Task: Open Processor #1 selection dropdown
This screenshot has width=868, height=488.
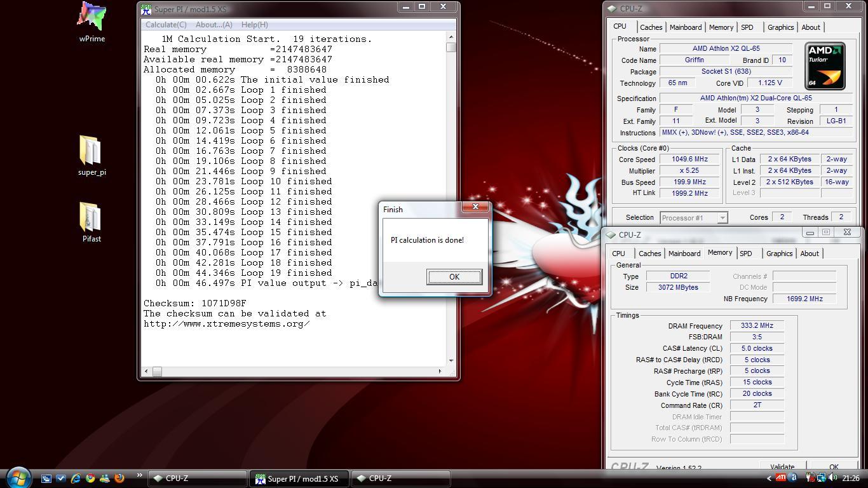Action: (x=693, y=218)
